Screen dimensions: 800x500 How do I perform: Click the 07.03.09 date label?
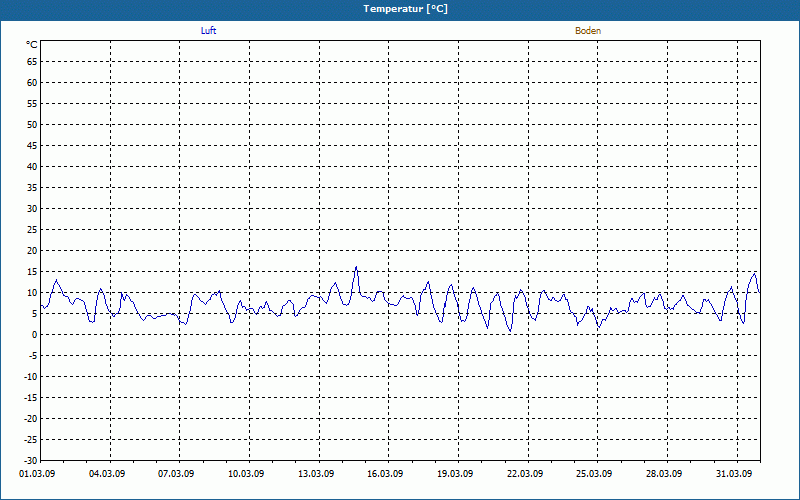click(x=177, y=474)
